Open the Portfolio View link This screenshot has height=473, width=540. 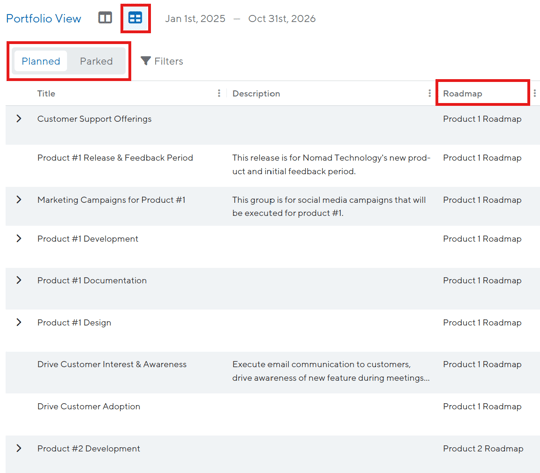(44, 18)
